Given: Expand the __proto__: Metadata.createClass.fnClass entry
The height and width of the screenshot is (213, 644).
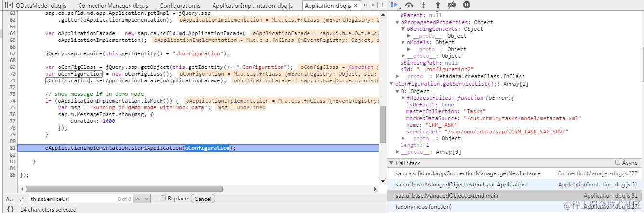Looking at the screenshot, I should [x=397, y=76].
